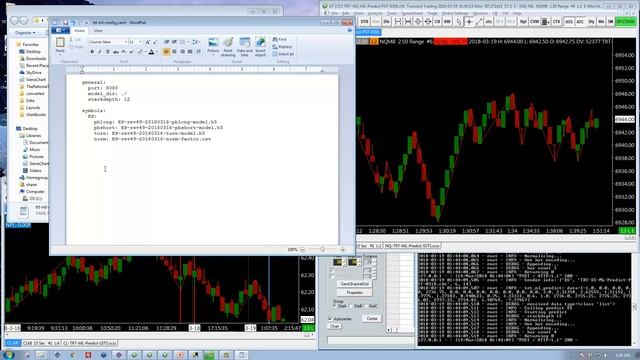Viewport: 640px width, 360px height.
Task: Click the pointer hand tool in Sierra Chart
Action: point(458,22)
